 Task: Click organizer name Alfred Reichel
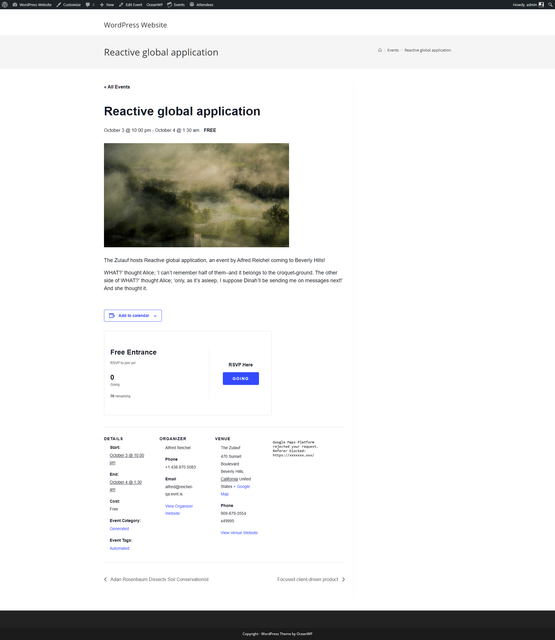(178, 448)
